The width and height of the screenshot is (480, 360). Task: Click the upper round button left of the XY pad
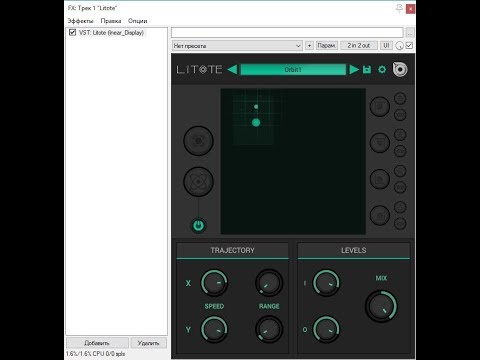[198, 141]
